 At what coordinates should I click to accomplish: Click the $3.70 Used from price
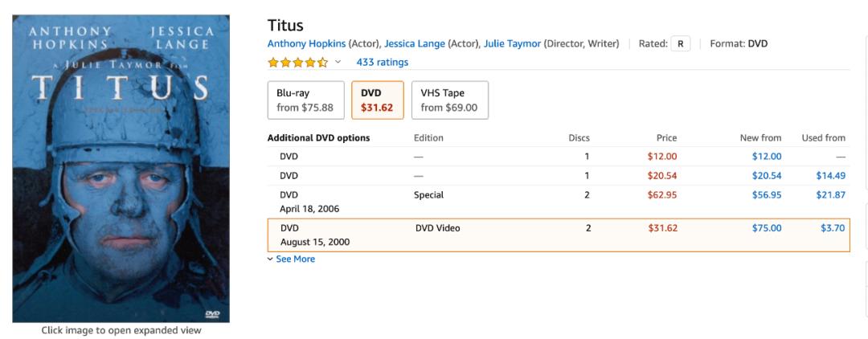tap(833, 228)
